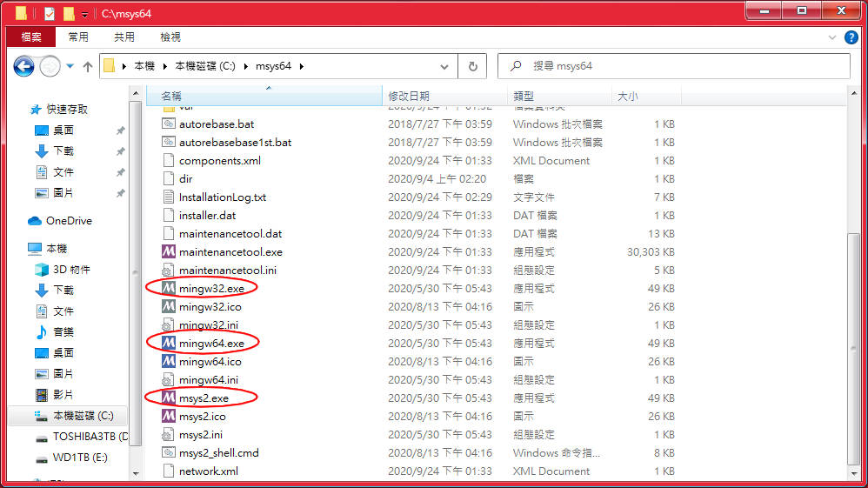Expand breadcrumb arrow after 本機

pyautogui.click(x=165, y=66)
